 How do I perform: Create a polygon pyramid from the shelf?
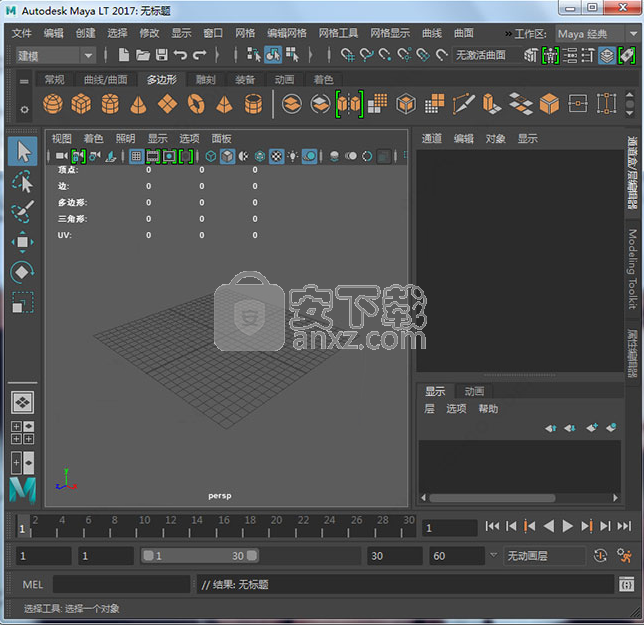[224, 104]
